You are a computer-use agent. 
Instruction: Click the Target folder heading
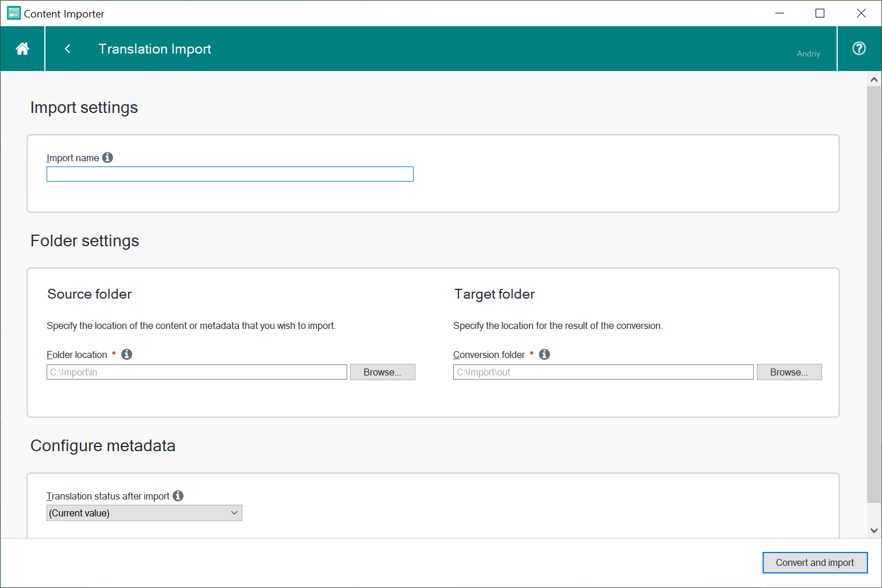[x=495, y=294]
